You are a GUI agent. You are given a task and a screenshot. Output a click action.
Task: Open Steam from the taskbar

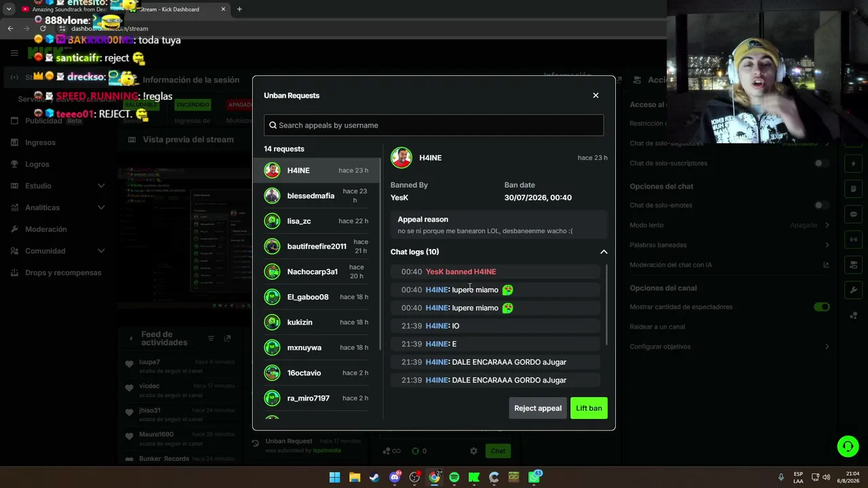(374, 477)
